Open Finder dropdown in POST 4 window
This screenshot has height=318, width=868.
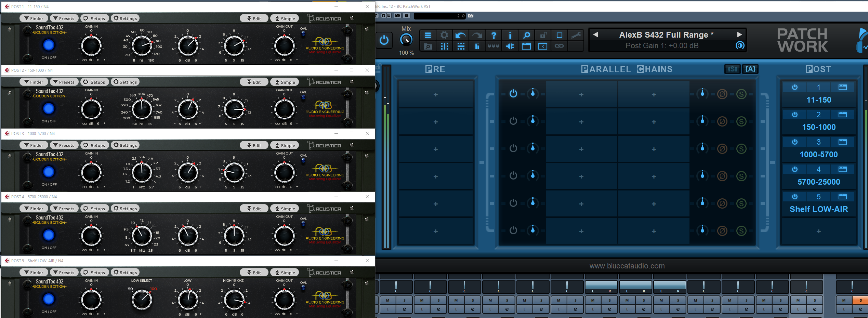coord(34,209)
